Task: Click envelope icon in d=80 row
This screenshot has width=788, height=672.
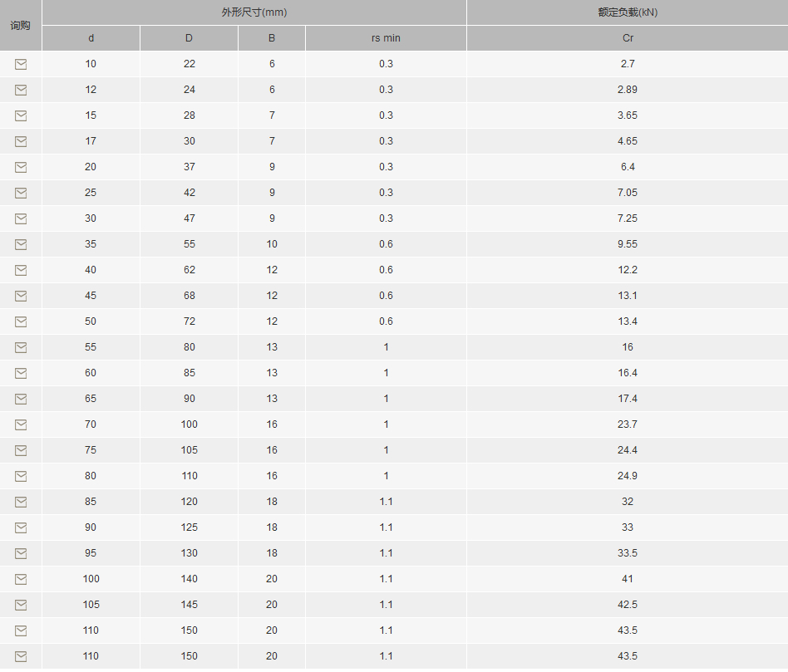Action: (21, 476)
